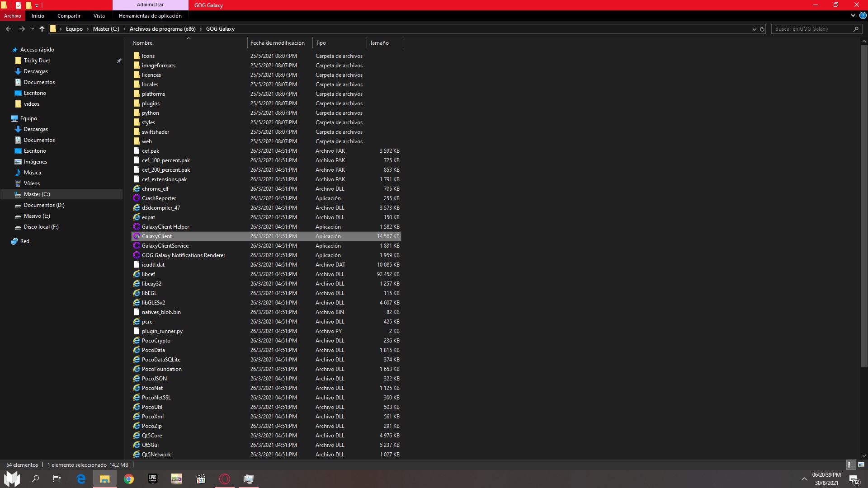
Task: Click the Forward navigation arrow
Action: tap(22, 29)
